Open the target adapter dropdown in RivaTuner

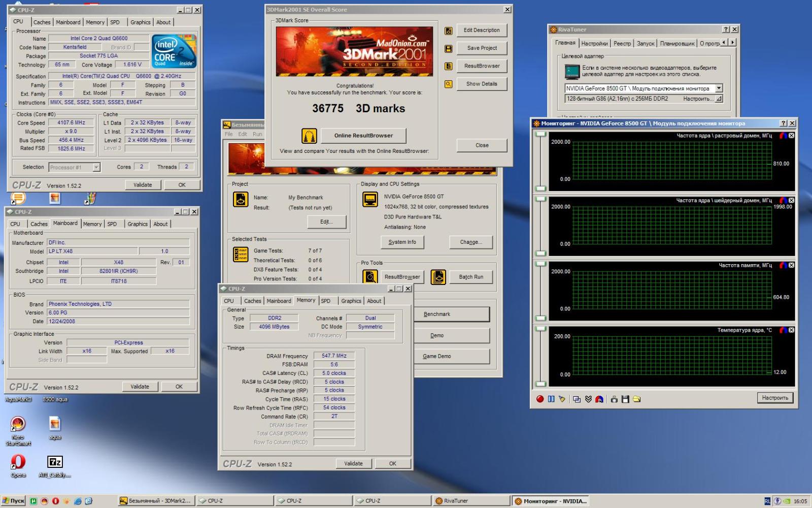[x=719, y=88]
